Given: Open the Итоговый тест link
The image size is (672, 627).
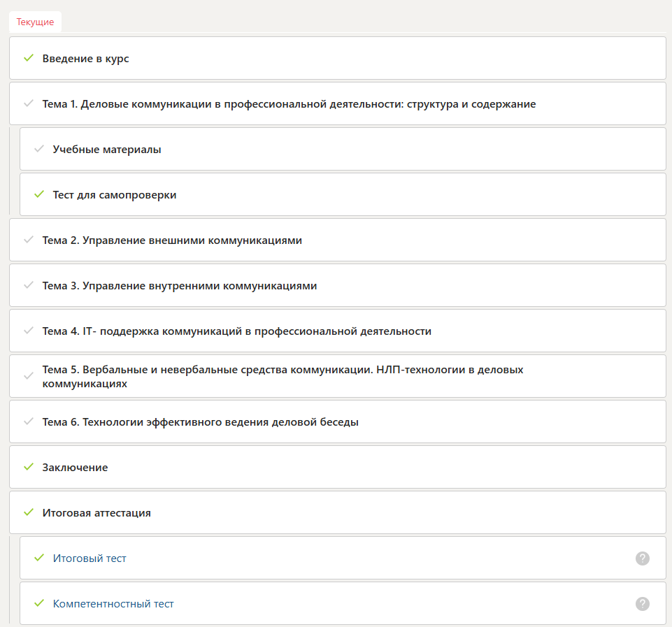Looking at the screenshot, I should click(x=90, y=558).
